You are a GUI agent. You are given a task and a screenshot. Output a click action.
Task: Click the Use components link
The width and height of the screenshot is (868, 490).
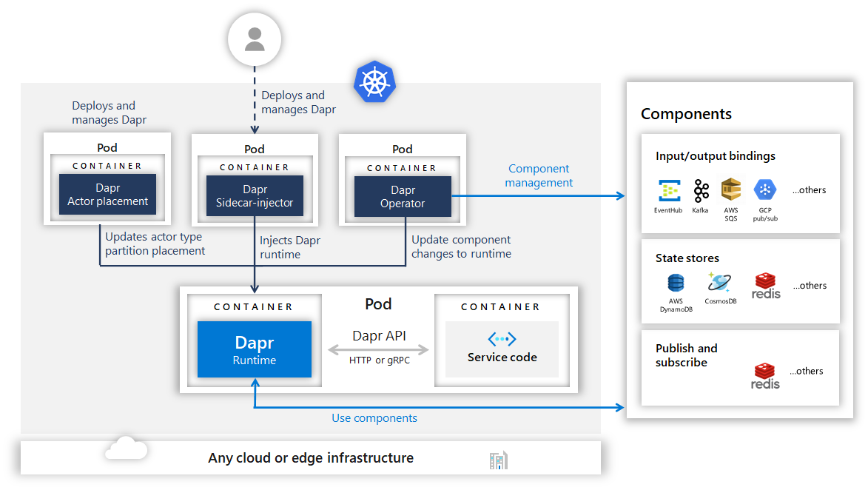point(374,417)
